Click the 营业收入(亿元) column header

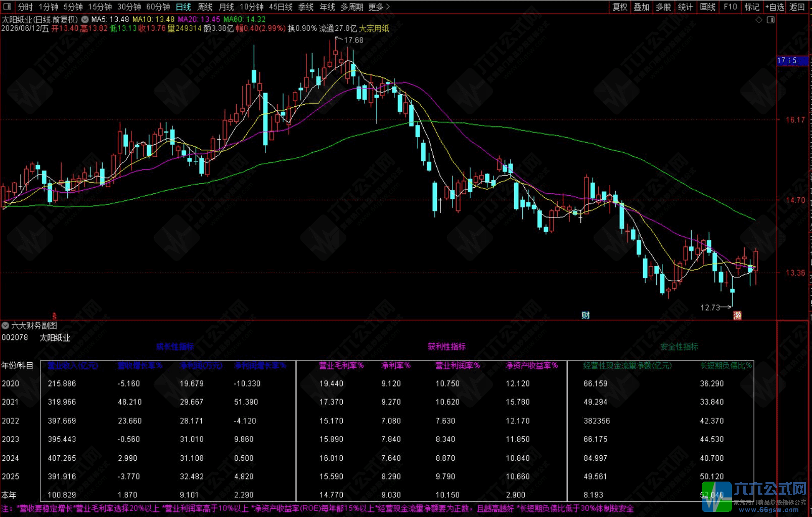(73, 365)
